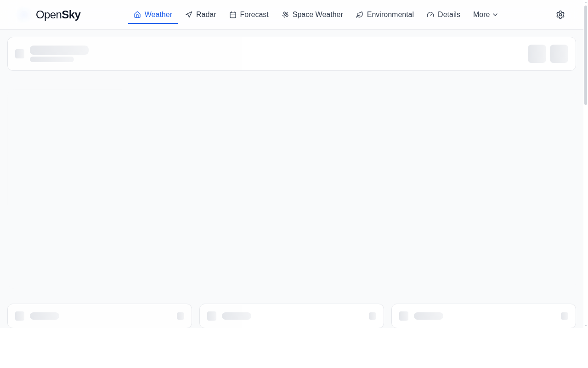Select the home icon on Weather tab

[137, 14]
